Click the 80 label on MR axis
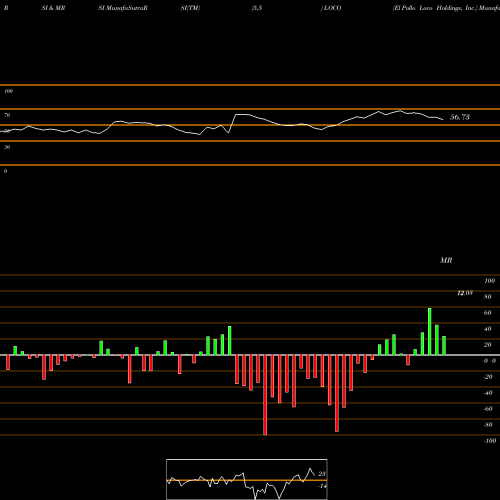Screen dimensions: 500x500 (488, 297)
